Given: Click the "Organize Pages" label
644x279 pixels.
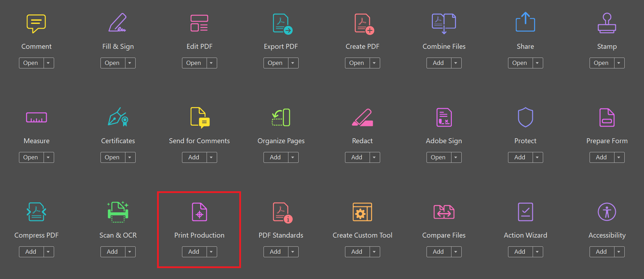Looking at the screenshot, I should pos(281,141).
